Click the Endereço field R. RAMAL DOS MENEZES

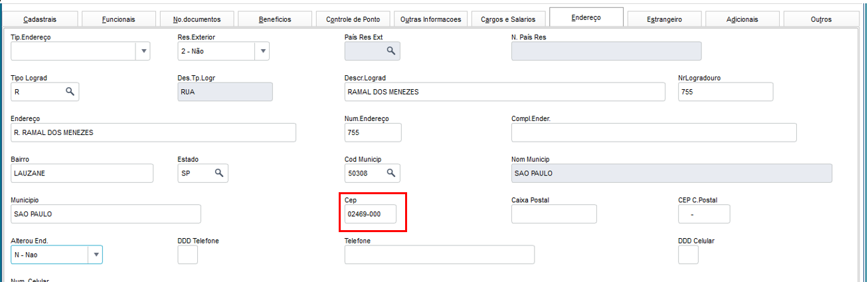click(153, 132)
